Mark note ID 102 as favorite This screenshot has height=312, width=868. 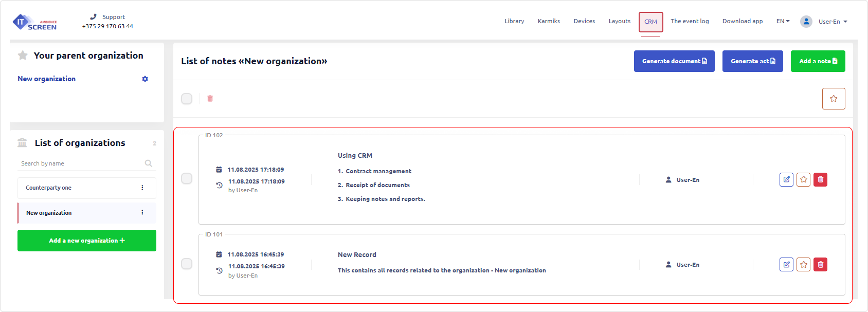pos(803,179)
